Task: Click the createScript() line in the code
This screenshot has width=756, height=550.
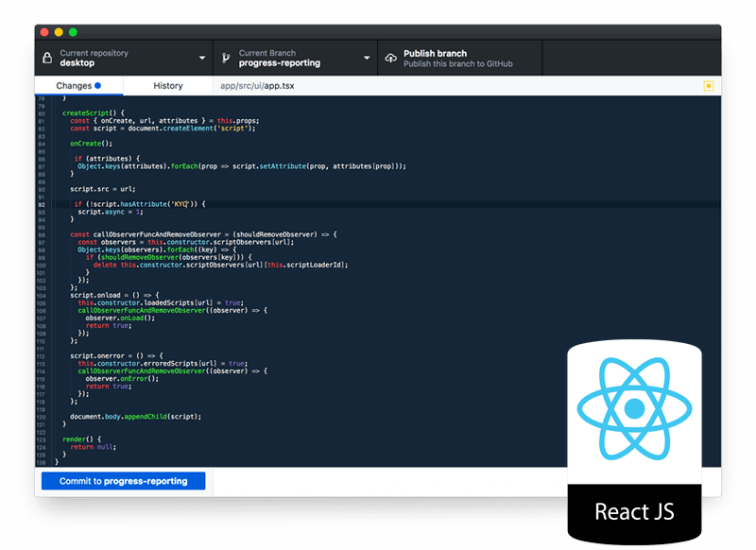Action: pyautogui.click(x=93, y=112)
